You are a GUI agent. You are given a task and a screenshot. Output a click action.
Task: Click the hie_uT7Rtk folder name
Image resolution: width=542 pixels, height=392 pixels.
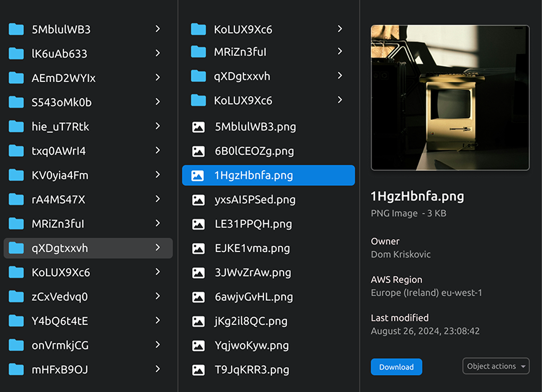click(61, 127)
